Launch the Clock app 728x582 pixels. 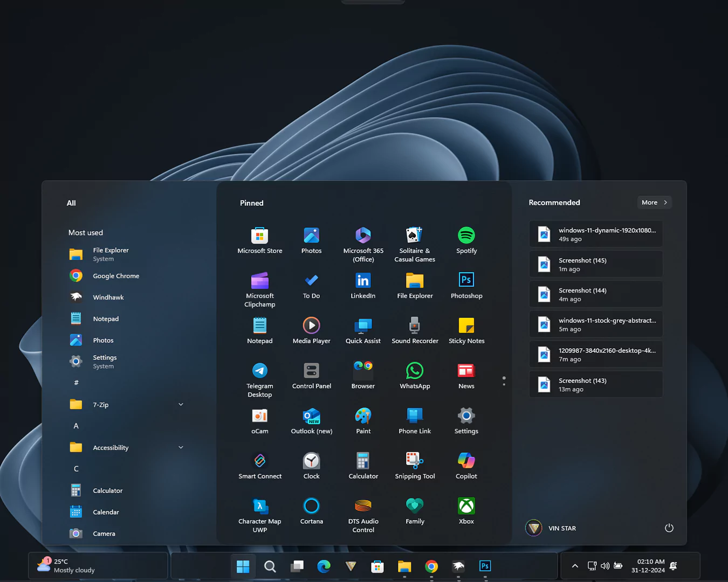coord(311,467)
